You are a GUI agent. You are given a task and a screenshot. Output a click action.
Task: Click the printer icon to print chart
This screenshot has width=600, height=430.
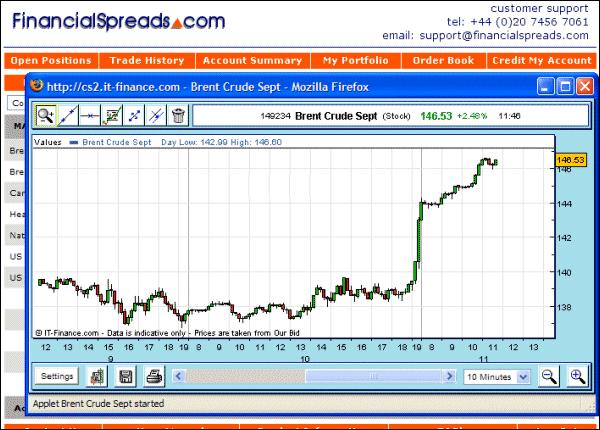(x=155, y=377)
